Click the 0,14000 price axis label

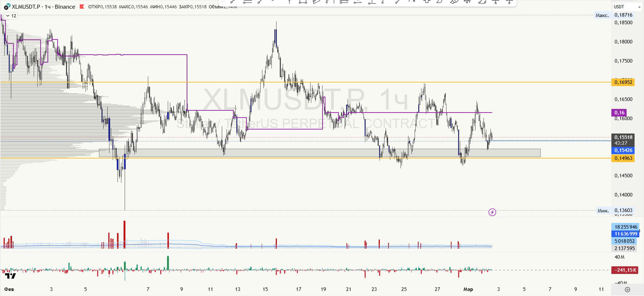click(x=623, y=195)
